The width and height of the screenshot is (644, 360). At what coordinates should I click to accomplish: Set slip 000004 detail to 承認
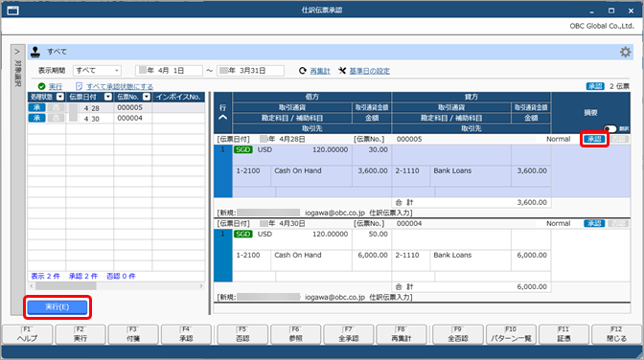click(594, 223)
